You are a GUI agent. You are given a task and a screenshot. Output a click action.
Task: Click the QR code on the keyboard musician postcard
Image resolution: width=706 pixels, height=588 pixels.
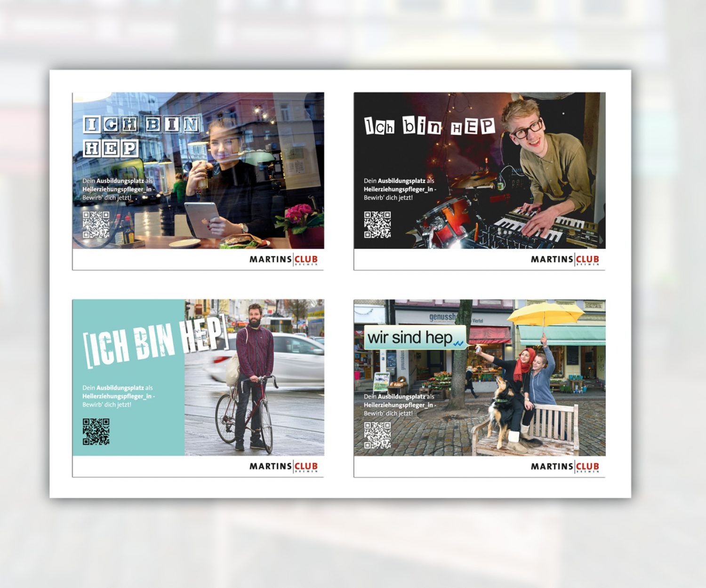(x=377, y=224)
